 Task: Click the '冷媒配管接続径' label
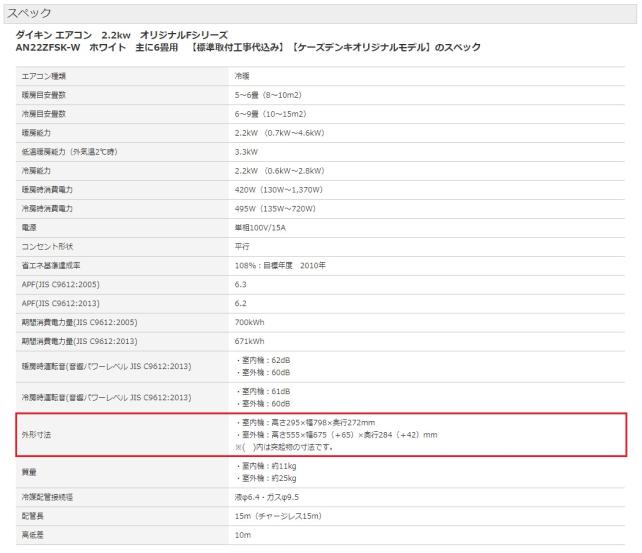click(x=47, y=497)
